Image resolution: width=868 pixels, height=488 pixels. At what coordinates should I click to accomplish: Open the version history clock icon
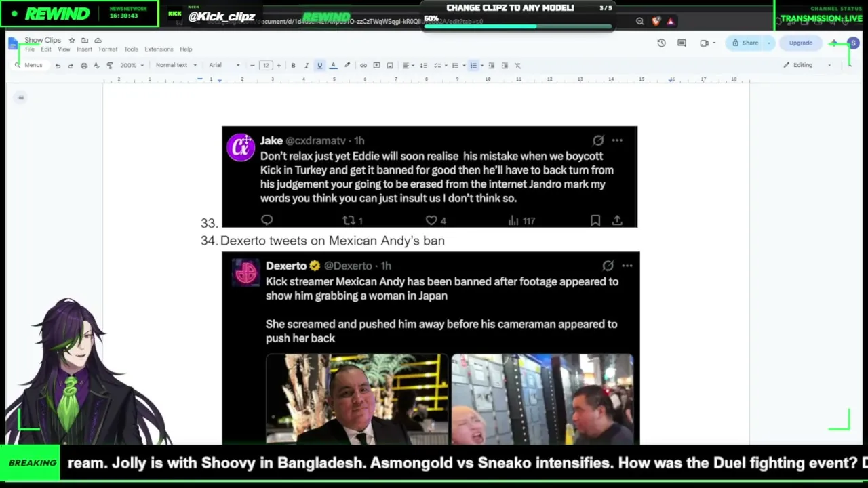[x=661, y=43]
